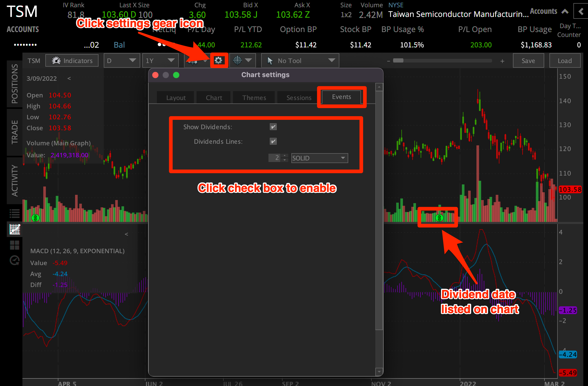Expand the 1Y range dropdown
Screen dimensions: 588x386
point(161,60)
